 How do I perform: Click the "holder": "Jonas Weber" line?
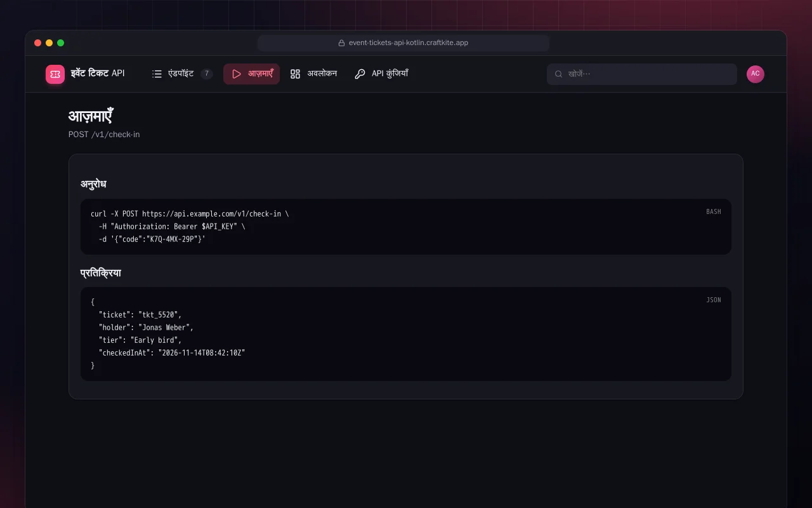[x=146, y=328]
